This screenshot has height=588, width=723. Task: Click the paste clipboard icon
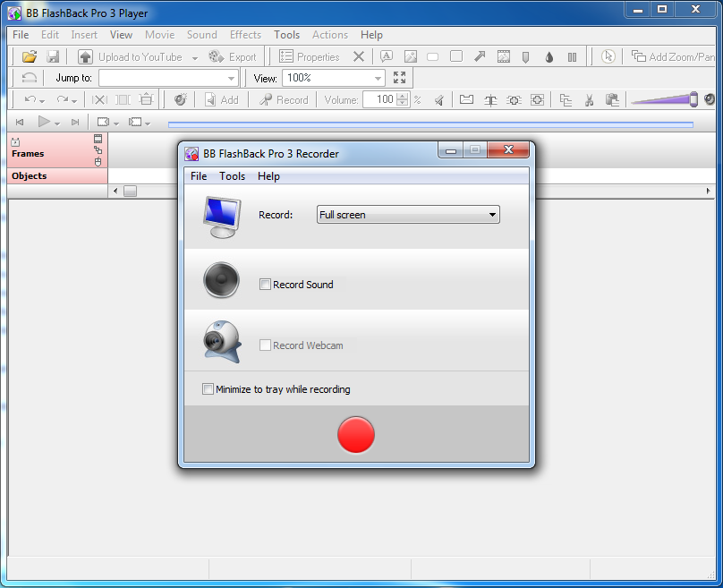pyautogui.click(x=612, y=99)
